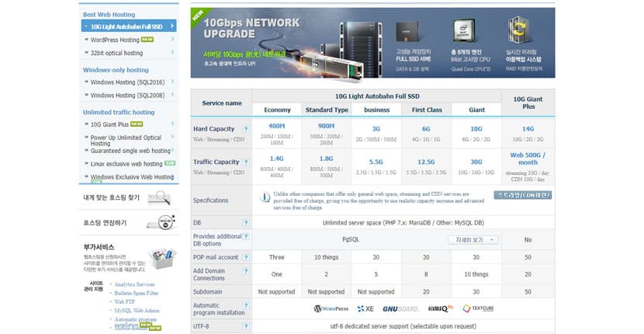Click the backup system image in banner
This screenshot has width=644, height=334.
[x=519, y=30]
